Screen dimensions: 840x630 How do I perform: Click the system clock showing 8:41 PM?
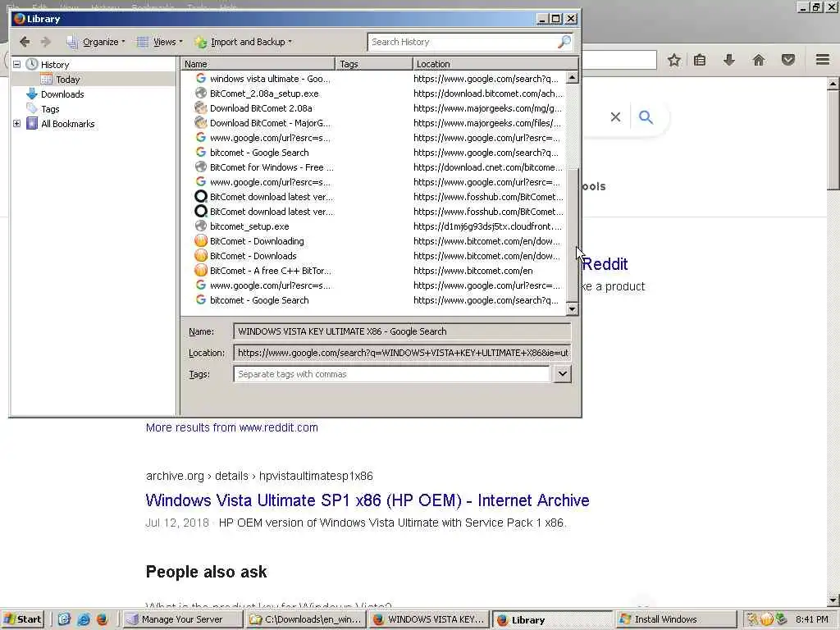(811, 619)
